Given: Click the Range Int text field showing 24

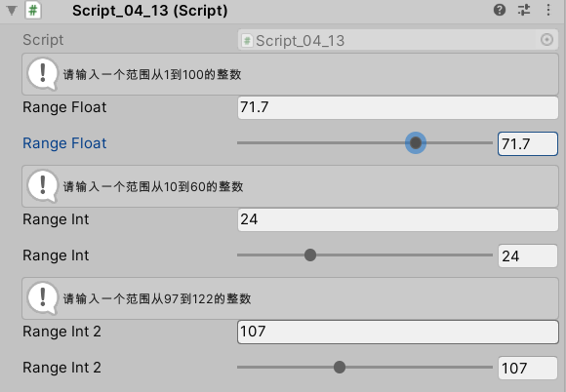Looking at the screenshot, I should tap(398, 219).
